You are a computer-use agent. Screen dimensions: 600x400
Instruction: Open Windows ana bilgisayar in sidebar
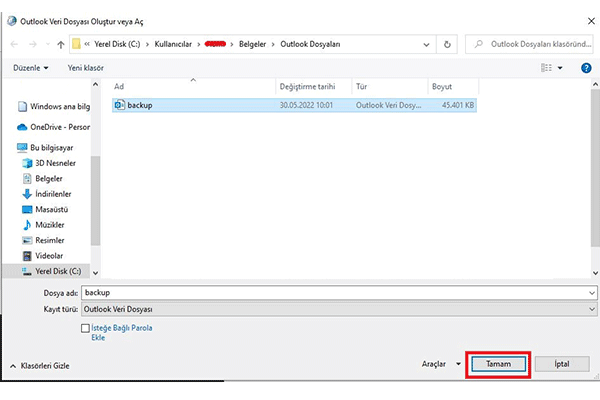(x=54, y=106)
